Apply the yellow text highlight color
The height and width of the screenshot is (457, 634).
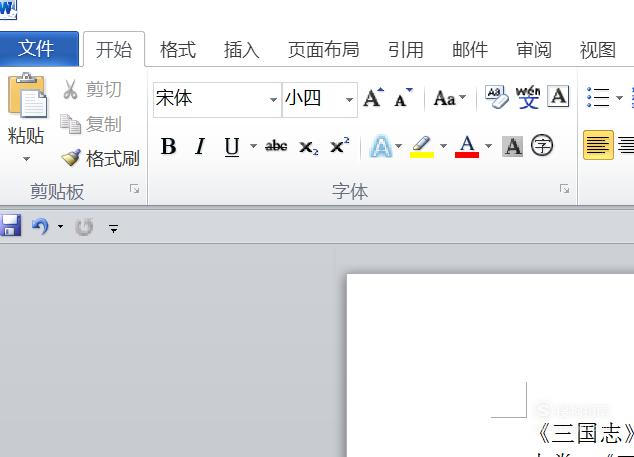[x=422, y=147]
